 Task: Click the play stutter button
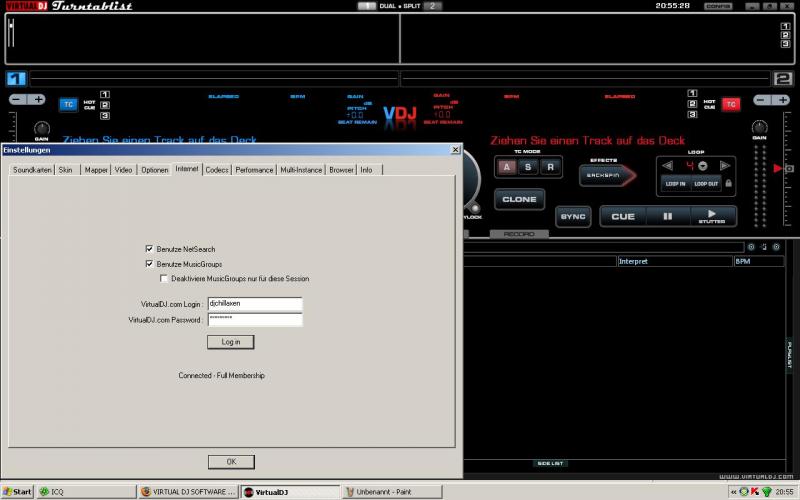(712, 217)
